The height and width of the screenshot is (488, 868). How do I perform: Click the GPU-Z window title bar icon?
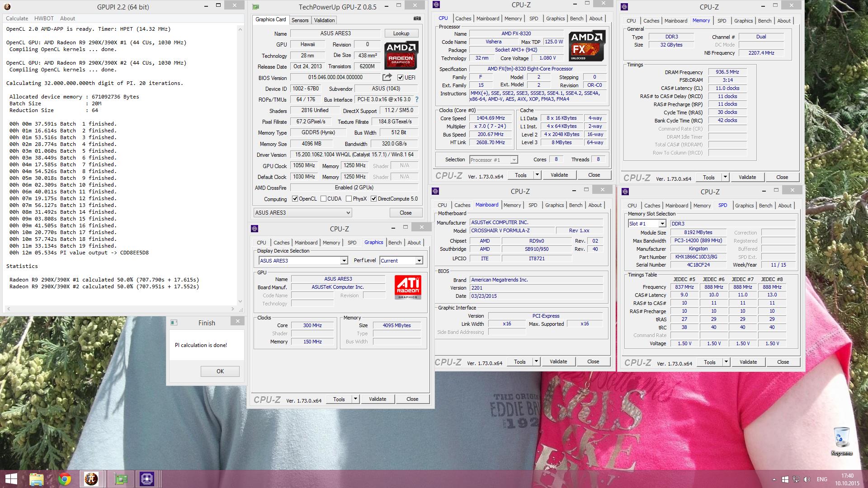(256, 7)
